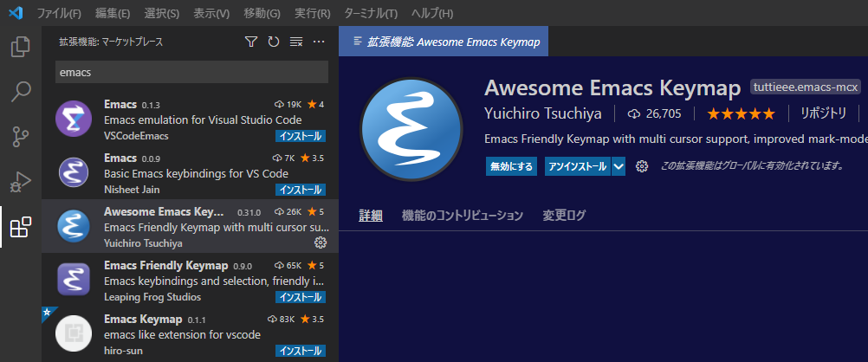Select the Emacs 0.0.9 extension row title

coord(120,158)
